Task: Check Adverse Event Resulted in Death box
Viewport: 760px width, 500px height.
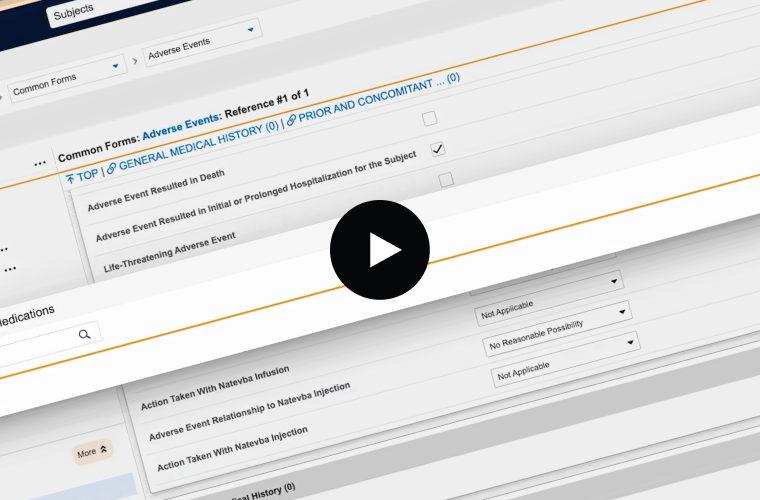Action: point(429,119)
